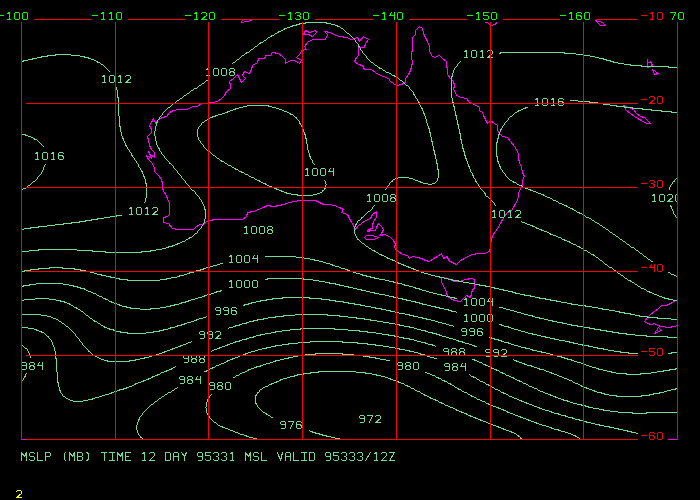Select the -110 longitude label
The width and height of the screenshot is (700, 500).
(108, 16)
